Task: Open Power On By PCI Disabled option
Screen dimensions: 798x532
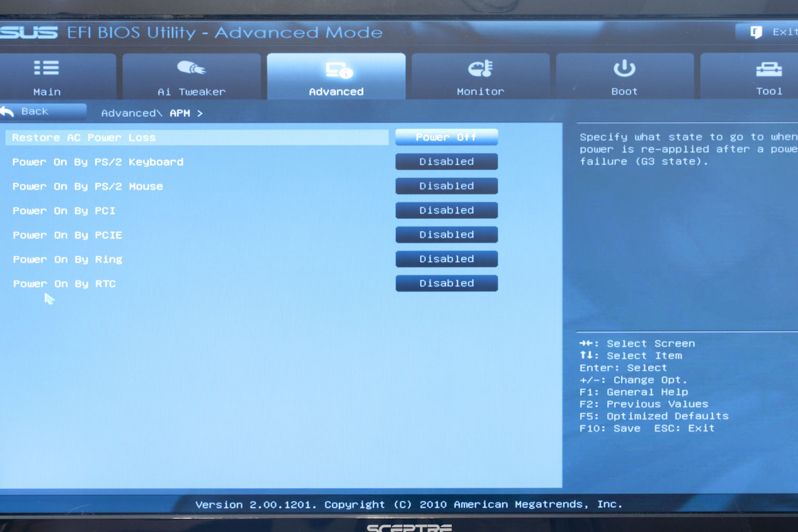Action: click(x=447, y=210)
